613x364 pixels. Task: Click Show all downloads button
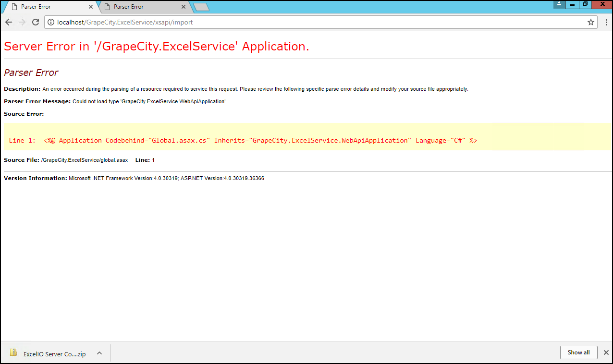pos(578,352)
